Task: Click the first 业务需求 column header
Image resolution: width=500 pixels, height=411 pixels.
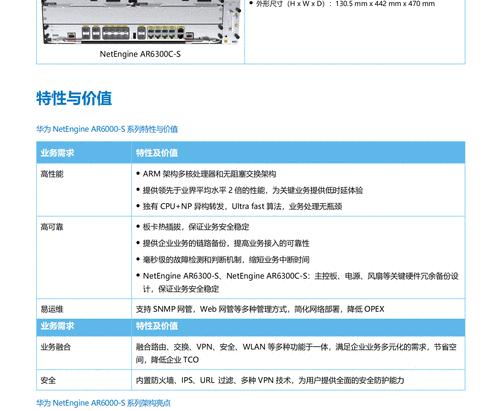Action: (x=57, y=153)
